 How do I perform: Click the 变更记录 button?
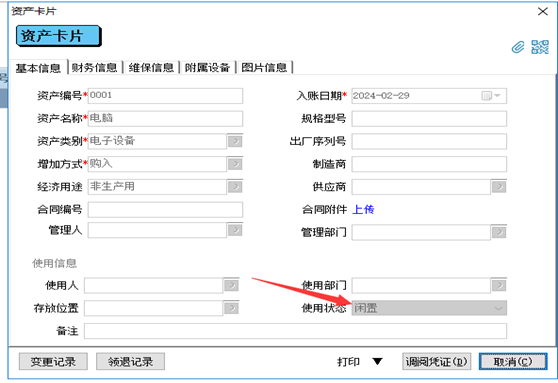tap(53, 362)
